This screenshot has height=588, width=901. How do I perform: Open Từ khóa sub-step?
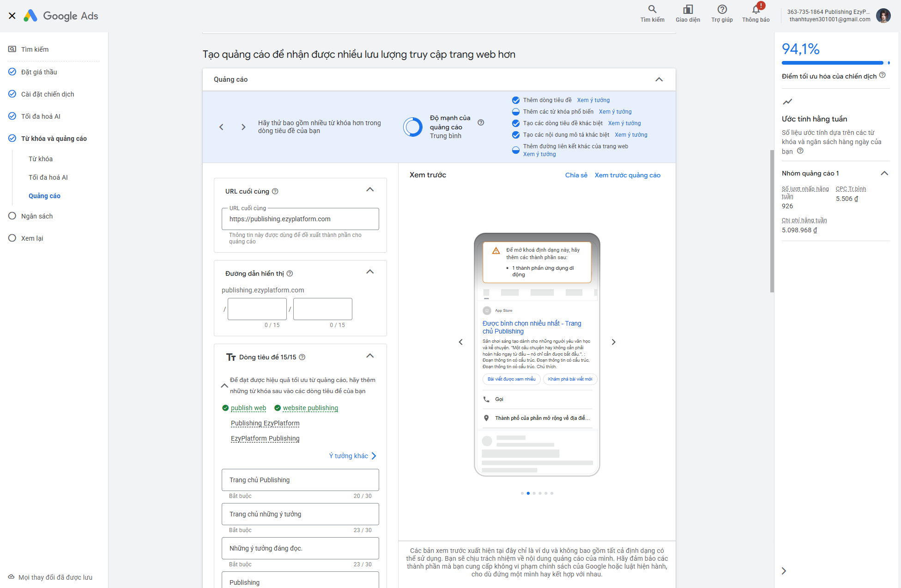[x=41, y=158]
